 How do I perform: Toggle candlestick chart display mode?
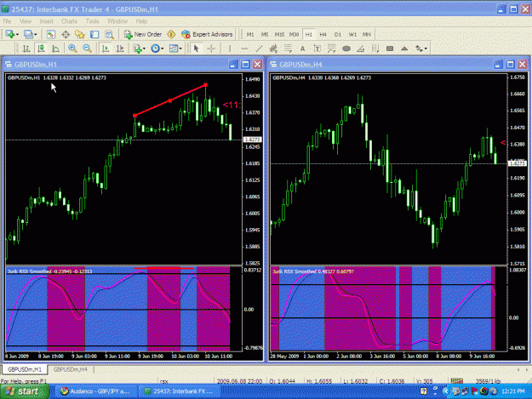(x=41, y=48)
